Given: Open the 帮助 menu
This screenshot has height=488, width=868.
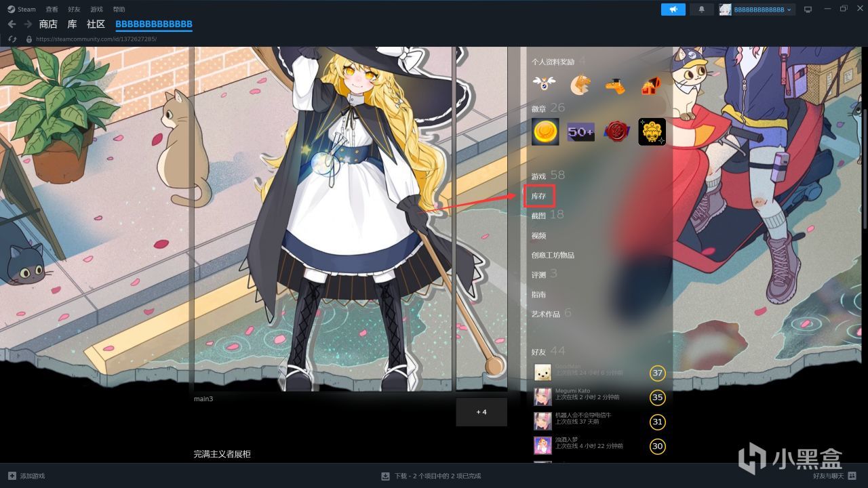Looking at the screenshot, I should [119, 9].
